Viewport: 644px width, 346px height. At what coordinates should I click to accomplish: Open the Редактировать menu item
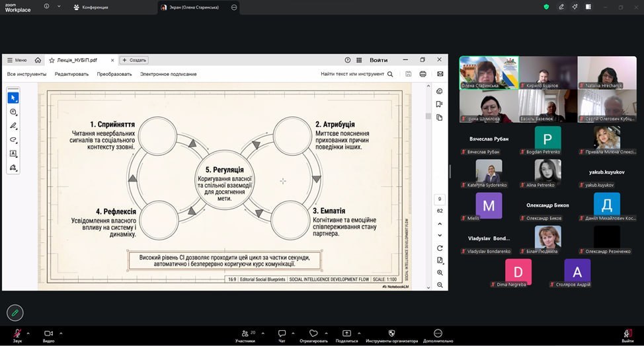pos(71,74)
